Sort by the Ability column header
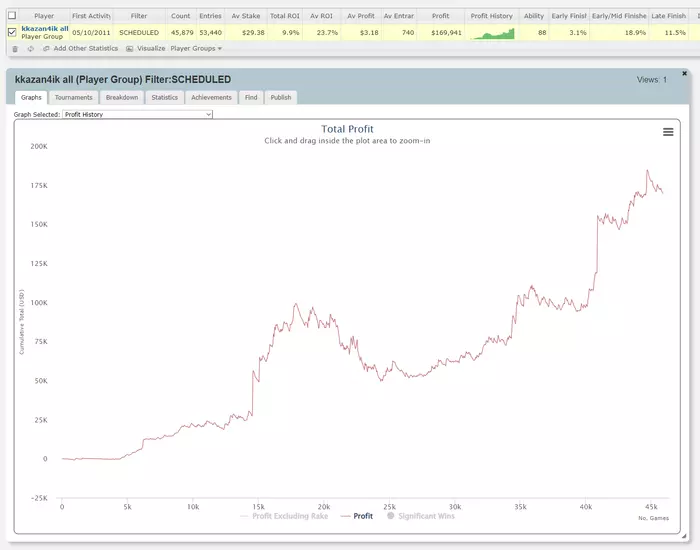Image resolution: width=700 pixels, height=550 pixels. point(533,16)
